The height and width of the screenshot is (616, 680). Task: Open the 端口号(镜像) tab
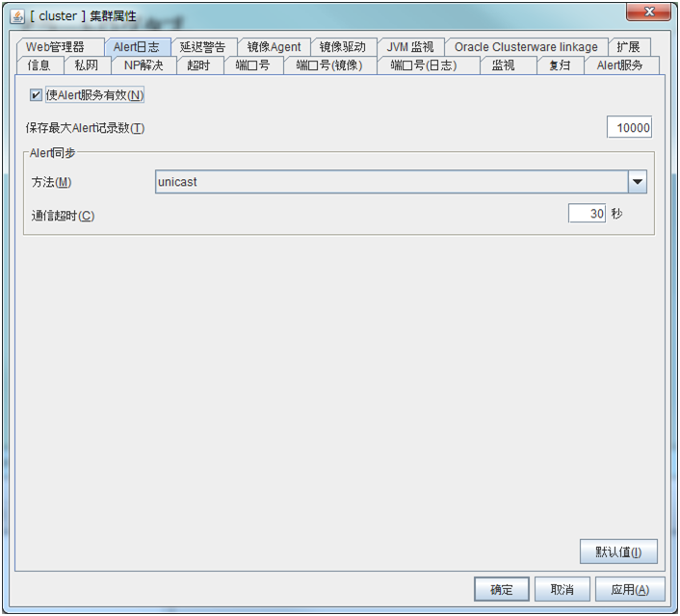coord(330,65)
